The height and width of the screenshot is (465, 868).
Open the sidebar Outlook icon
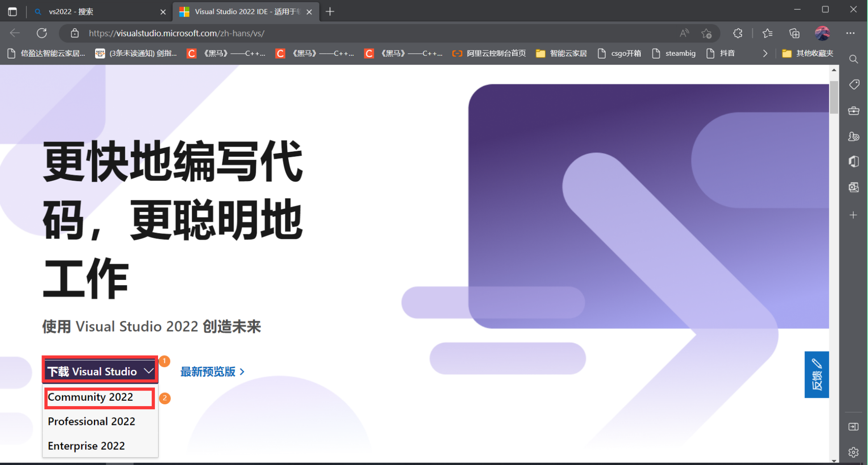[x=854, y=187]
